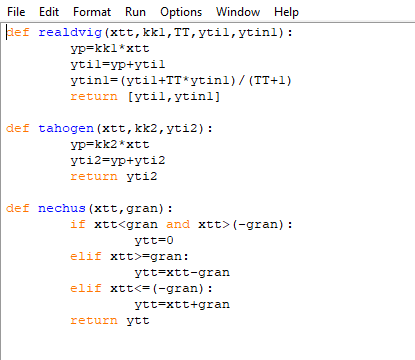Click the line ytt=0
This screenshot has width=415, height=360.
point(154,240)
